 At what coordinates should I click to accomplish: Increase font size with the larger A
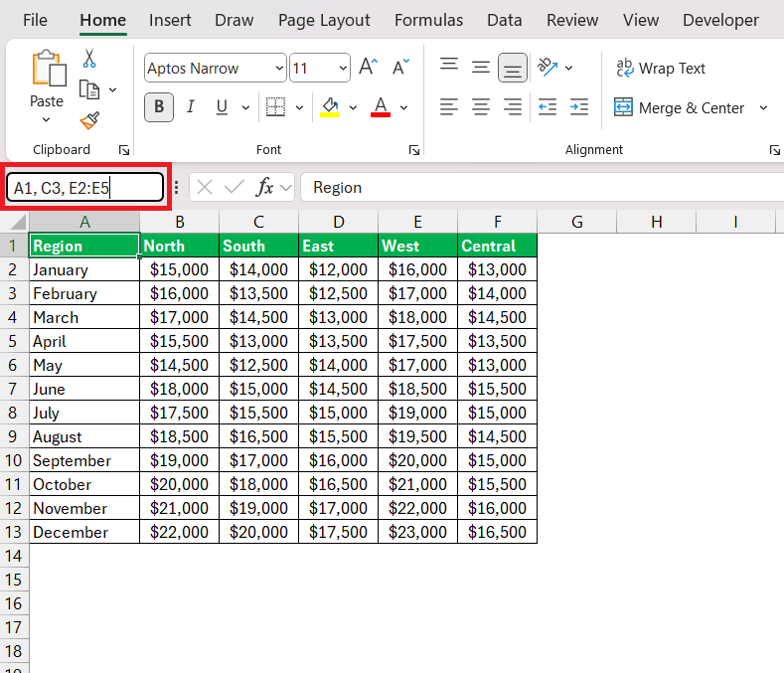368,67
